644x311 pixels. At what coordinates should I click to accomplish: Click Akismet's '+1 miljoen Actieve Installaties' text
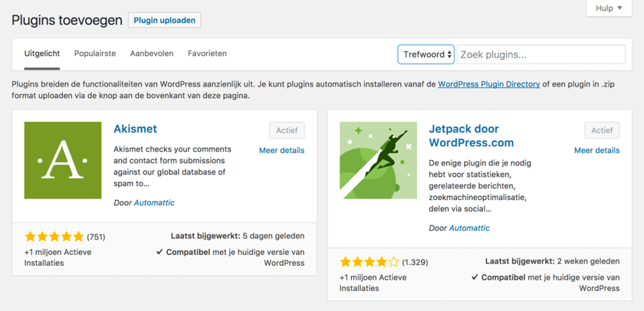(58, 257)
